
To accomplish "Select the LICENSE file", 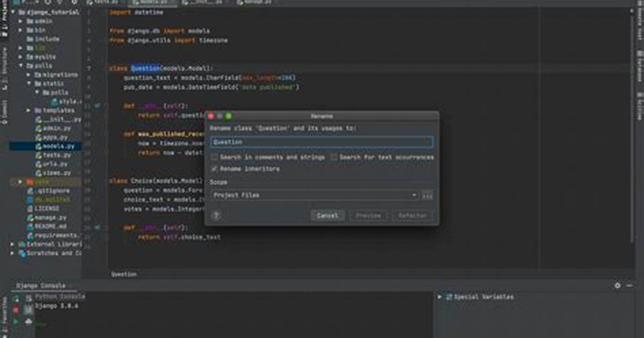I will [x=43, y=209].
